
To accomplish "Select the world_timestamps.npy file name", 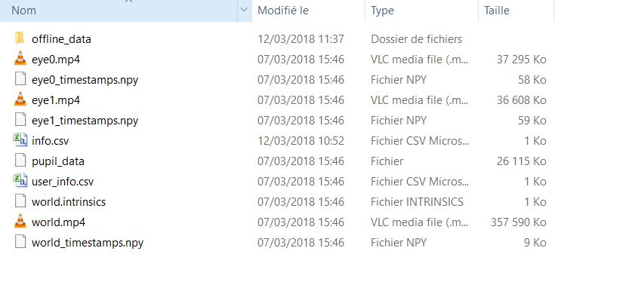I will click(x=88, y=243).
